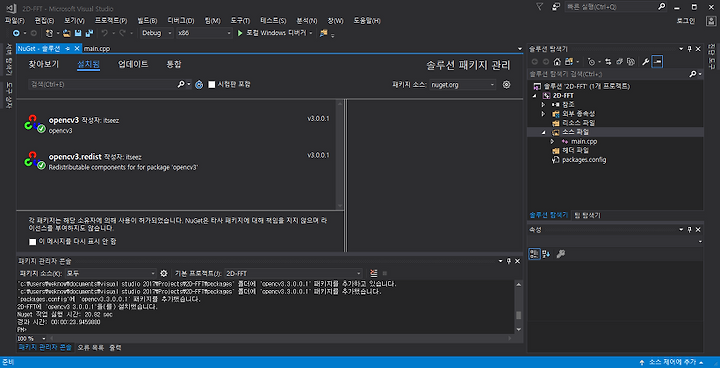This screenshot has width=720, height=368.
Task: Click the open file folder icon
Action: point(68,33)
